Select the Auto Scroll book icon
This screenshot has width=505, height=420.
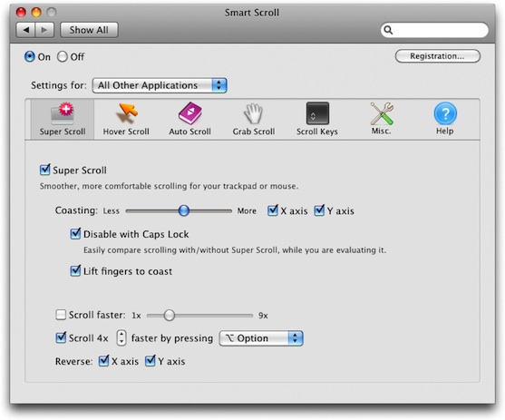click(190, 113)
